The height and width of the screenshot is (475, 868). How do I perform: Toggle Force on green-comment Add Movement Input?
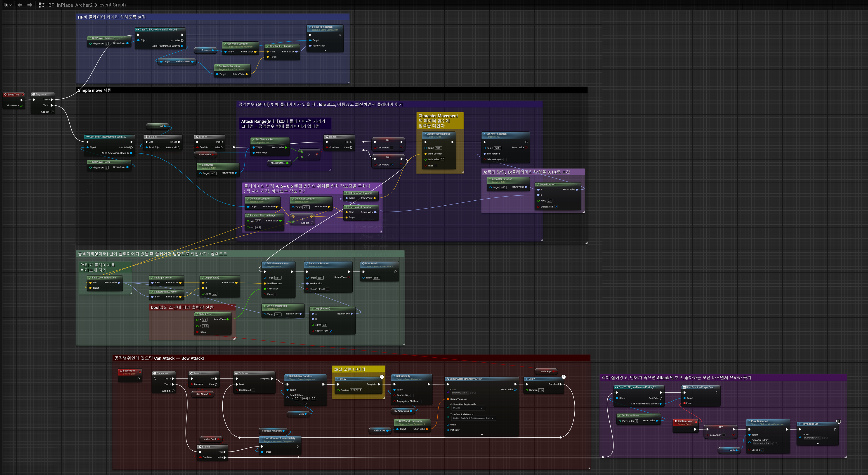coord(275,294)
